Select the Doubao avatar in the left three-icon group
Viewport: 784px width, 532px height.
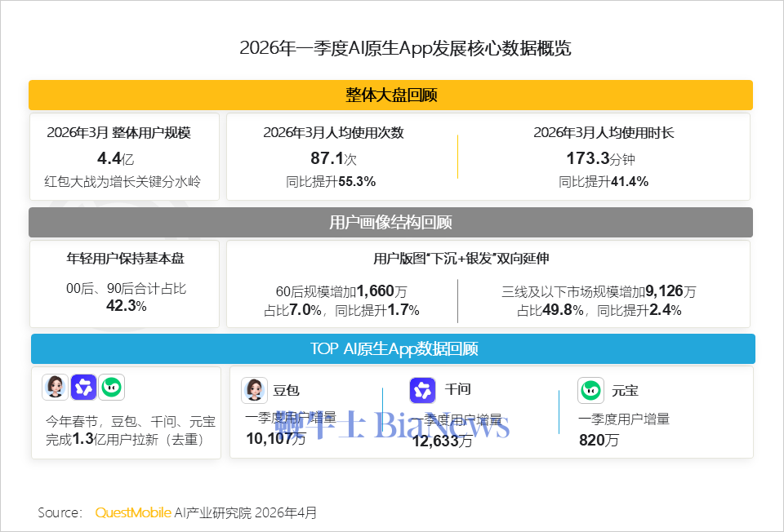[56, 387]
